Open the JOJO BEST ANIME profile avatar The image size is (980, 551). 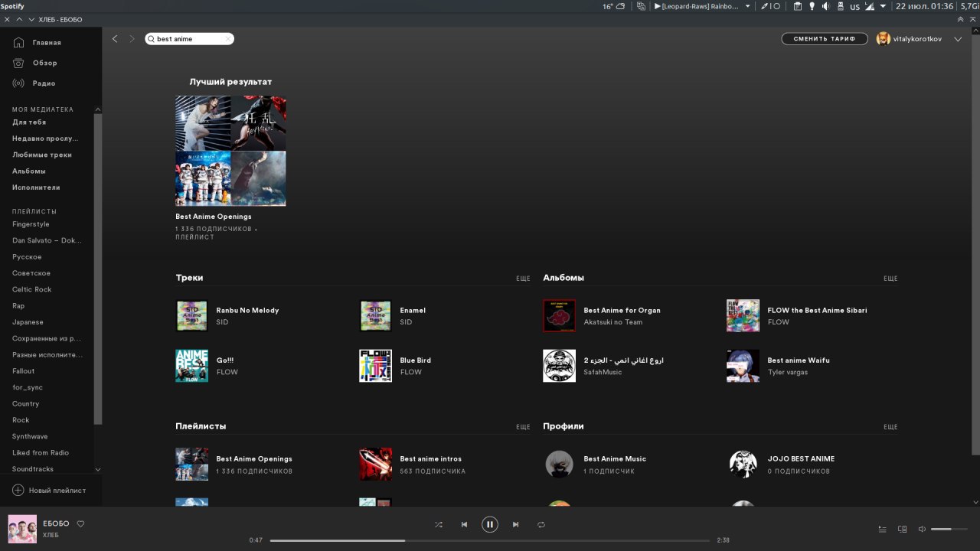tap(743, 465)
